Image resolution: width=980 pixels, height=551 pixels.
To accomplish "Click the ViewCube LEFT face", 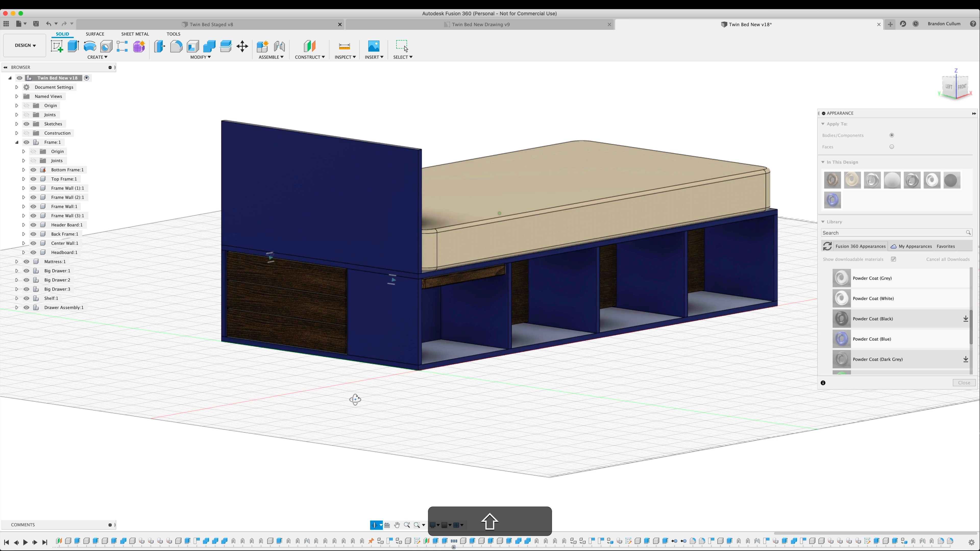I will tap(949, 87).
